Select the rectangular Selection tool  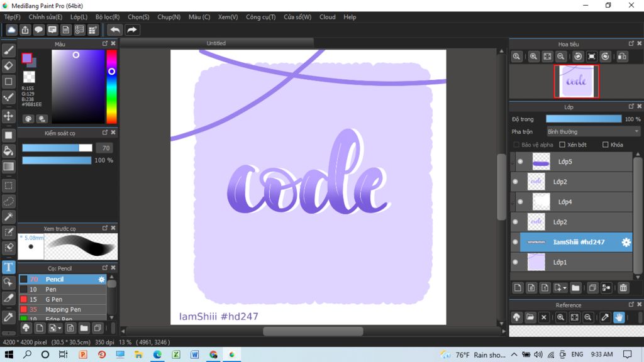coord(9,185)
